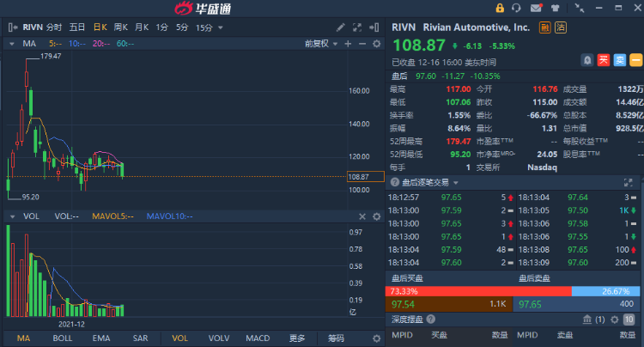Click trade row 18:13:05 with 1K volume
Screen dimensions: 644x347
pyautogui.click(x=577, y=210)
